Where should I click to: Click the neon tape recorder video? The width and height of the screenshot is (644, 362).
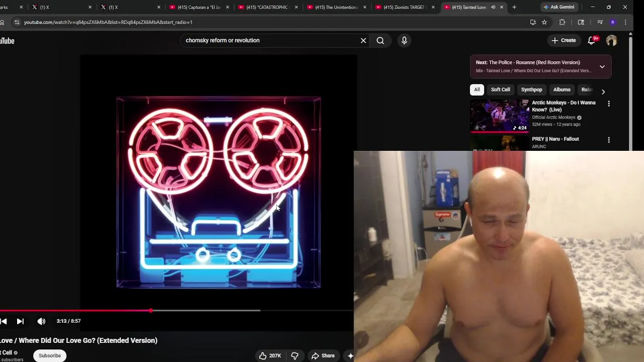[218, 192]
